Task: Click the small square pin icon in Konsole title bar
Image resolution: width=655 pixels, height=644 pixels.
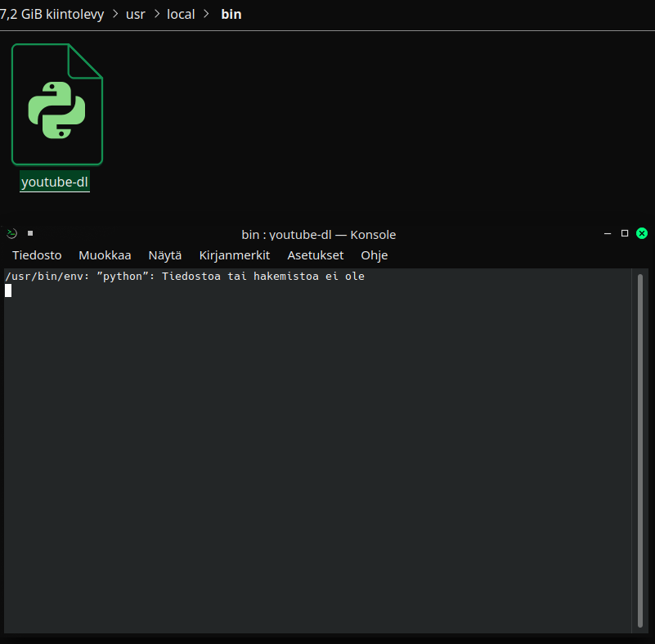Action: coord(30,233)
